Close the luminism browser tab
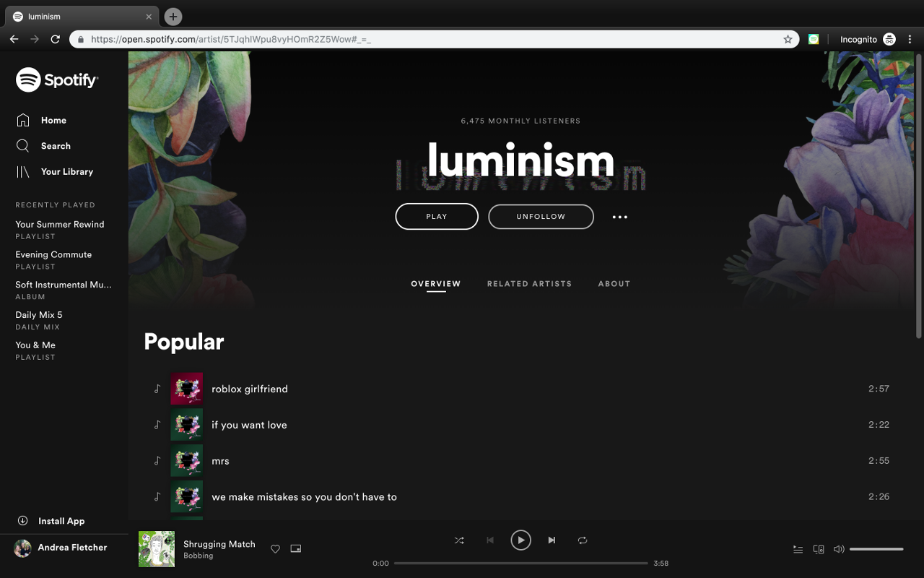This screenshot has width=924, height=578. tap(149, 17)
